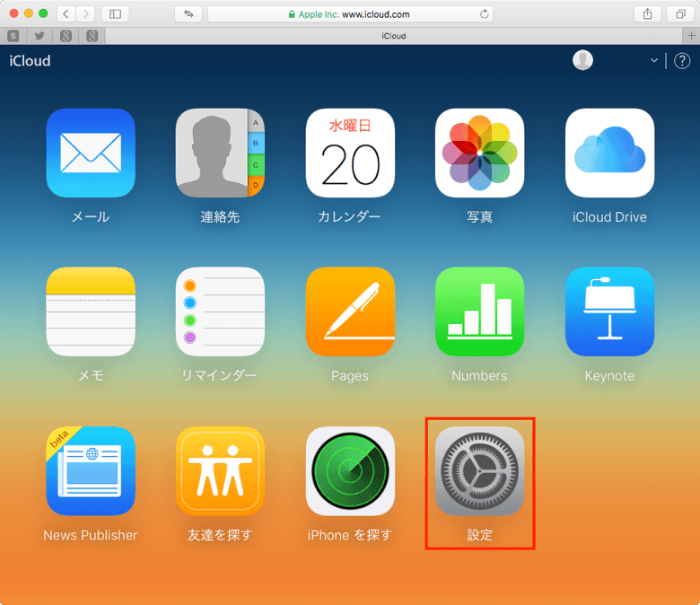The height and width of the screenshot is (605, 700).
Task: Open the Find iPhone radar icon
Action: (x=350, y=471)
